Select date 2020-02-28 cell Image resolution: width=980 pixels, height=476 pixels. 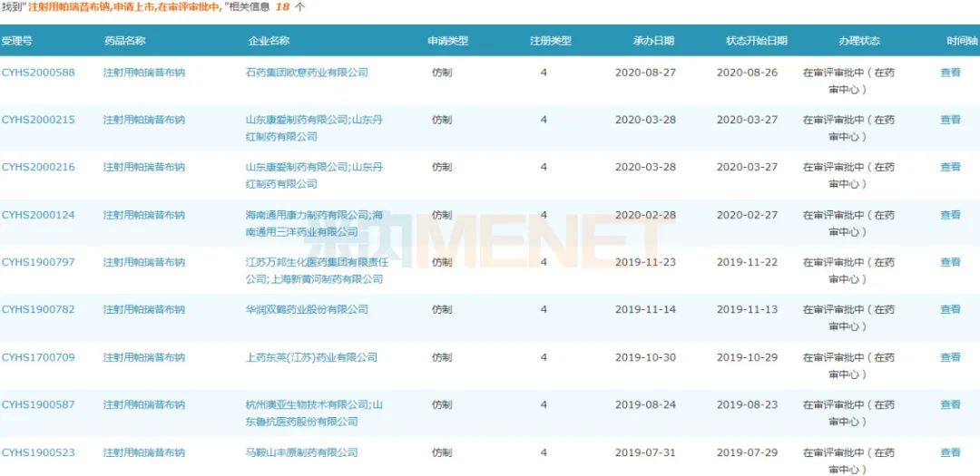646,215
